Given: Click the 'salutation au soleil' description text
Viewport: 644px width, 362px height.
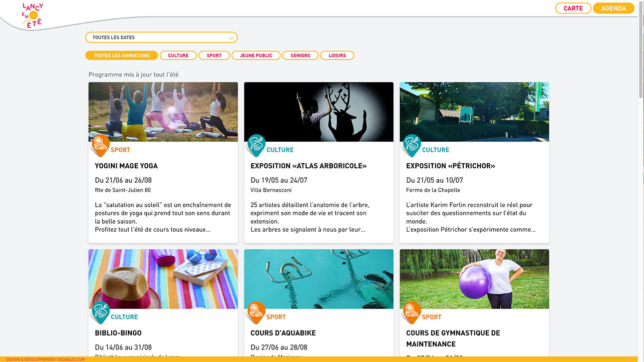Looking at the screenshot, I should [x=163, y=217].
